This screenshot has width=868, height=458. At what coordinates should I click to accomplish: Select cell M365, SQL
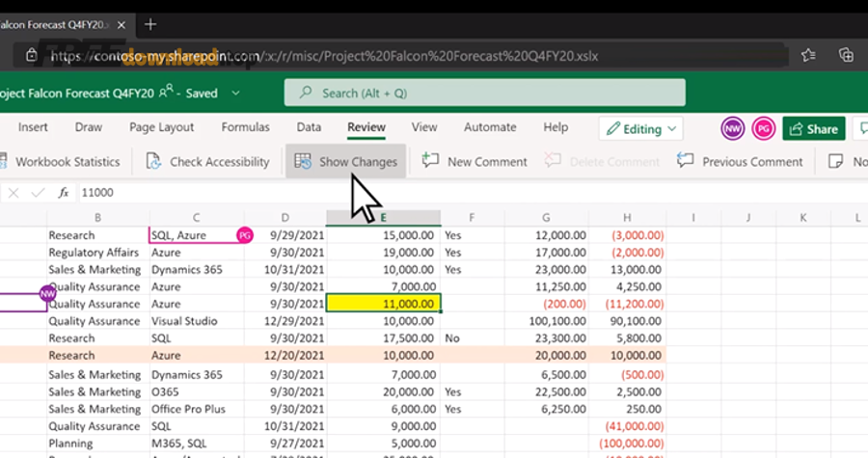click(197, 444)
